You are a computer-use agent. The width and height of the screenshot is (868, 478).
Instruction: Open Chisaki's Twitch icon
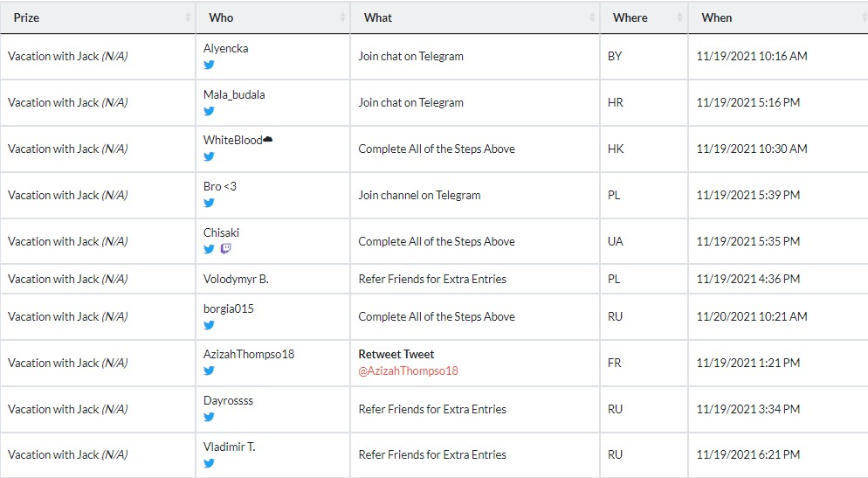[x=226, y=249]
